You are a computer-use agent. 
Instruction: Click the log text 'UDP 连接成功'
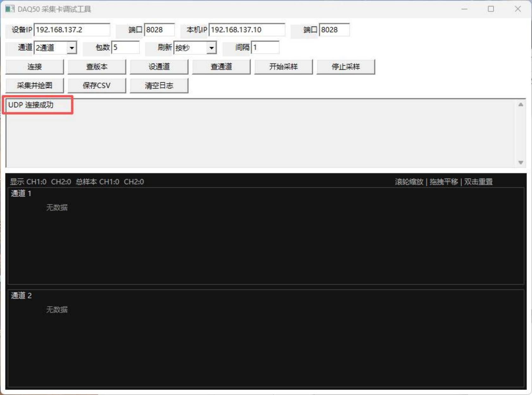click(x=31, y=105)
